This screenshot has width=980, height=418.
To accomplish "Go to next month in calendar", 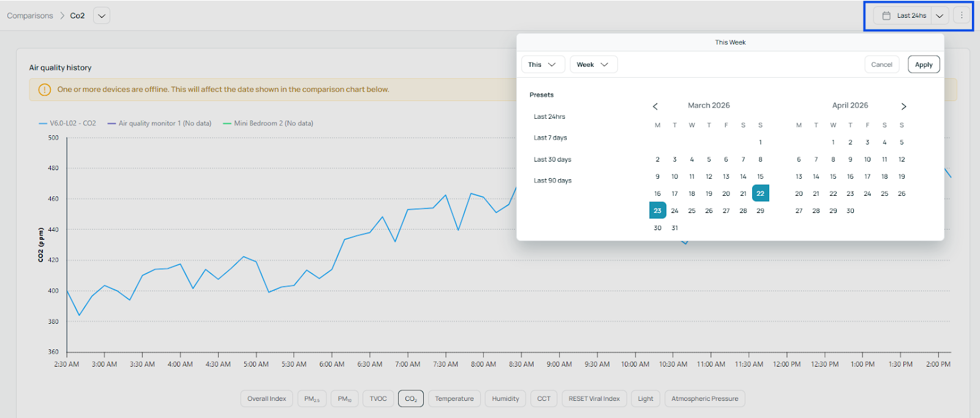I will click(x=903, y=106).
